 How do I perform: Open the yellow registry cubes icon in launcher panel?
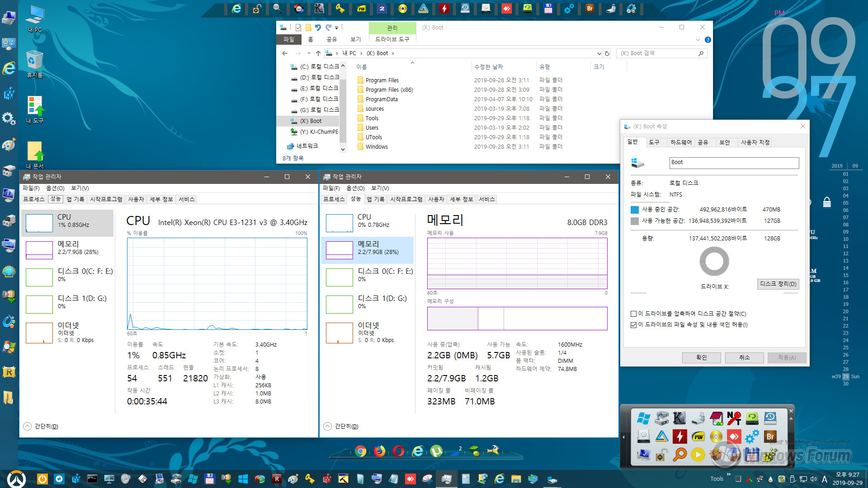tap(770, 454)
